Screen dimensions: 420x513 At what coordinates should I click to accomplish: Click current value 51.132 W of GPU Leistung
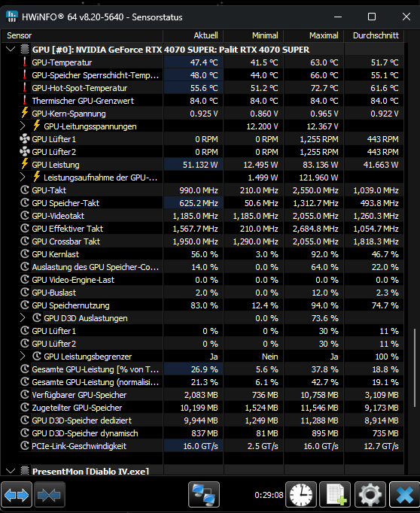[200, 165]
